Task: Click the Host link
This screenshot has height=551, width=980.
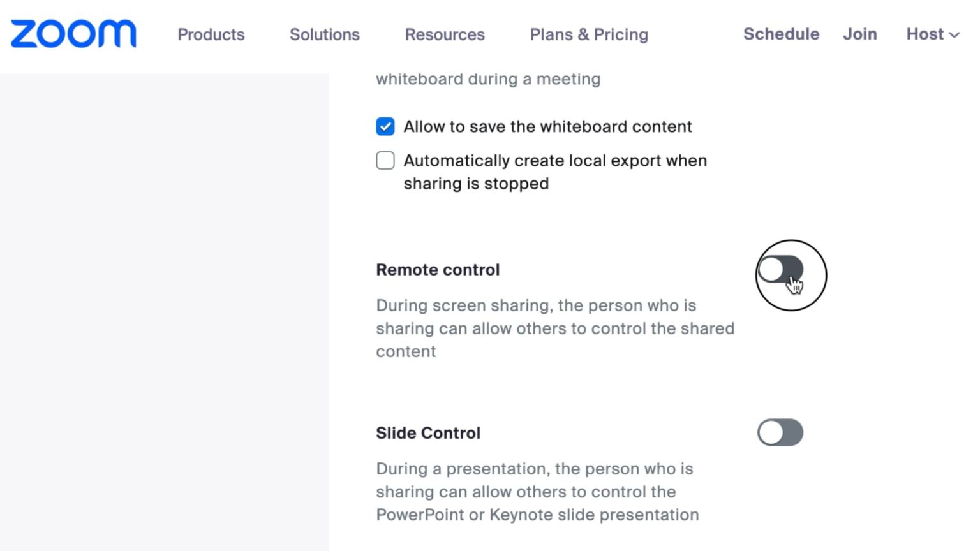Action: pyautogui.click(x=924, y=34)
